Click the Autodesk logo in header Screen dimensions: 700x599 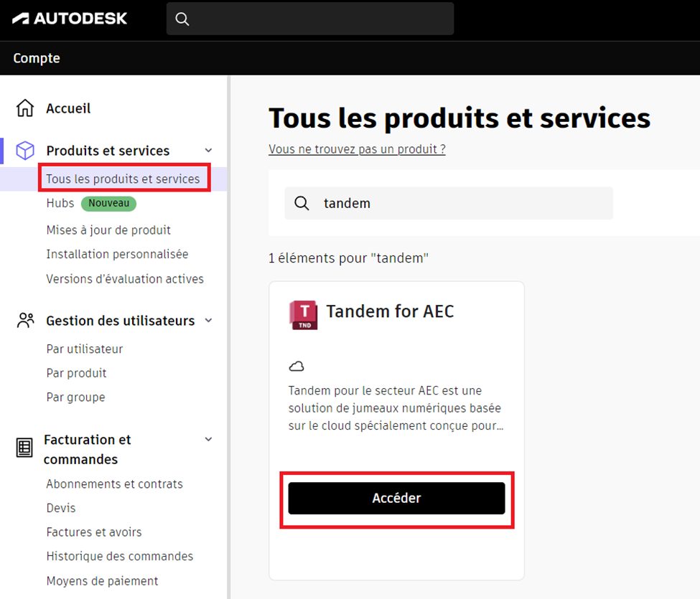click(x=70, y=18)
